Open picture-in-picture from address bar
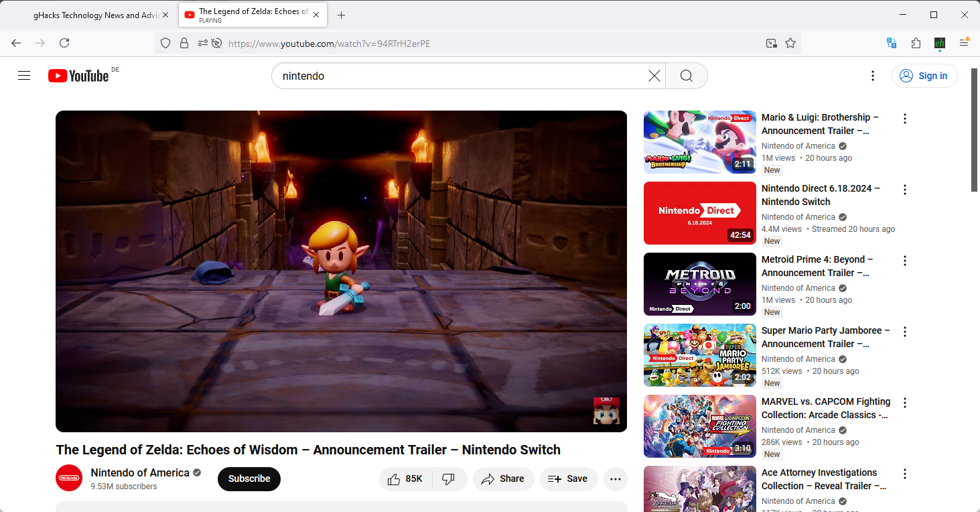 point(772,43)
